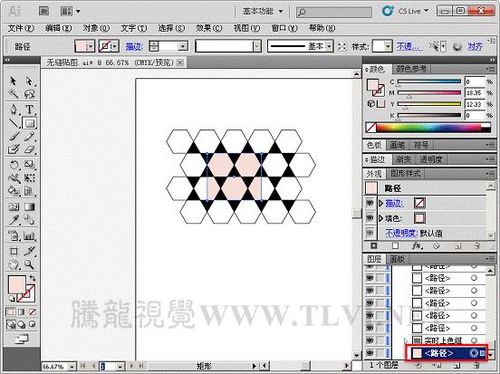Select the Pen tool
500x374 pixels.
coord(14,109)
